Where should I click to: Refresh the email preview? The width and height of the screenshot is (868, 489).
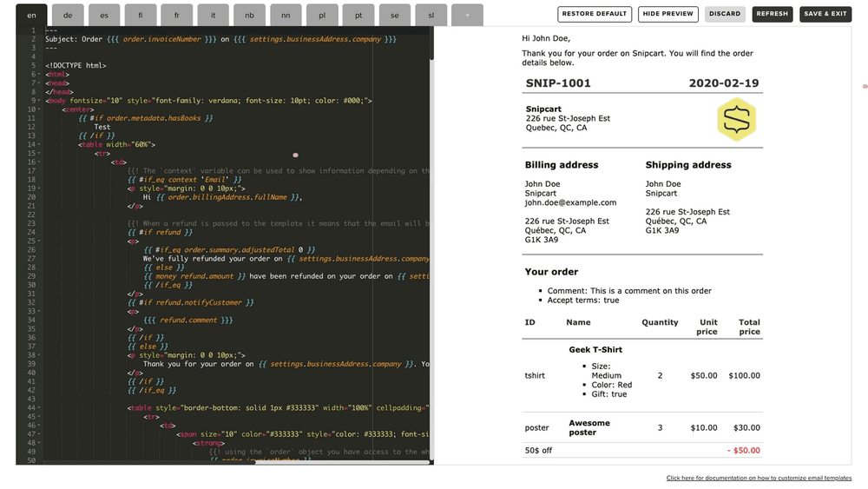coord(772,14)
